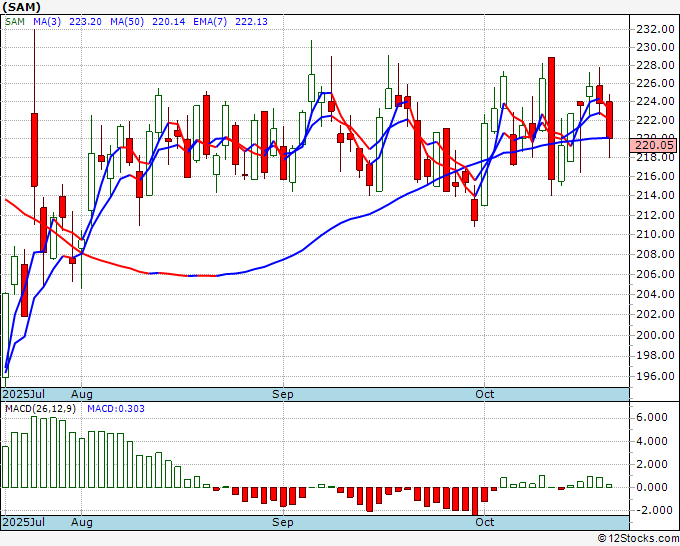Click 2025Jul on the price chart axis
The height and width of the screenshot is (546, 680).
(24, 394)
